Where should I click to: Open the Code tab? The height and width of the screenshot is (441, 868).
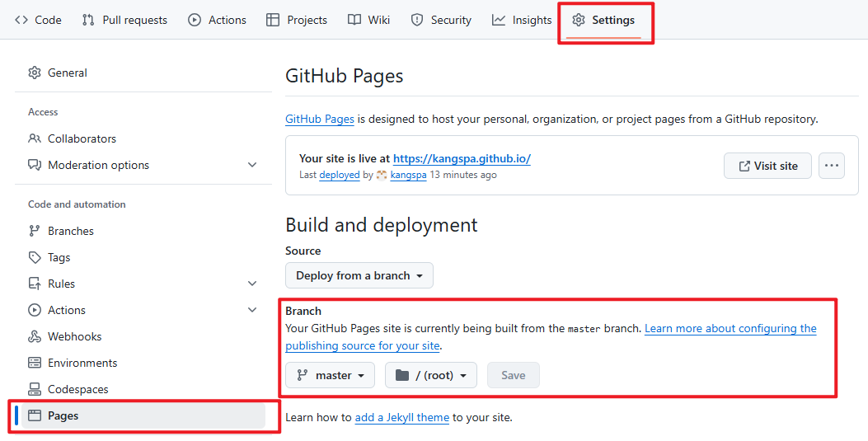(x=38, y=20)
